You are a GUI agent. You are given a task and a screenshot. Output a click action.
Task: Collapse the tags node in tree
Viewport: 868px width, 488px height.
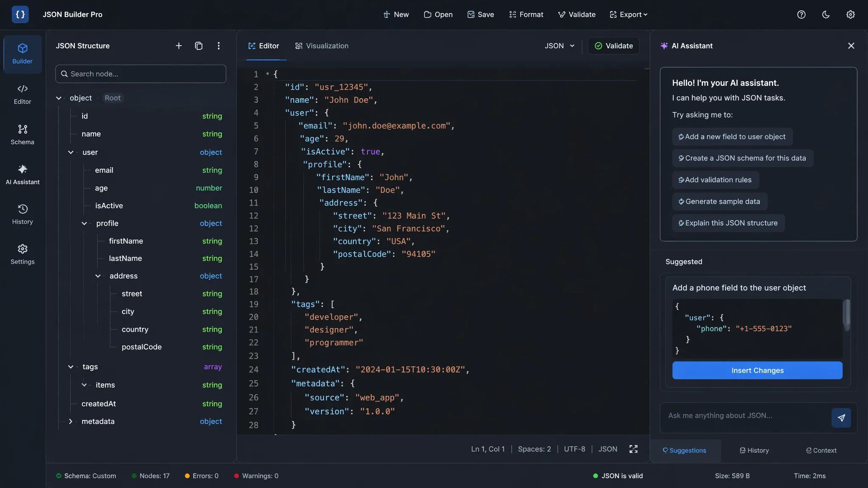click(x=71, y=367)
